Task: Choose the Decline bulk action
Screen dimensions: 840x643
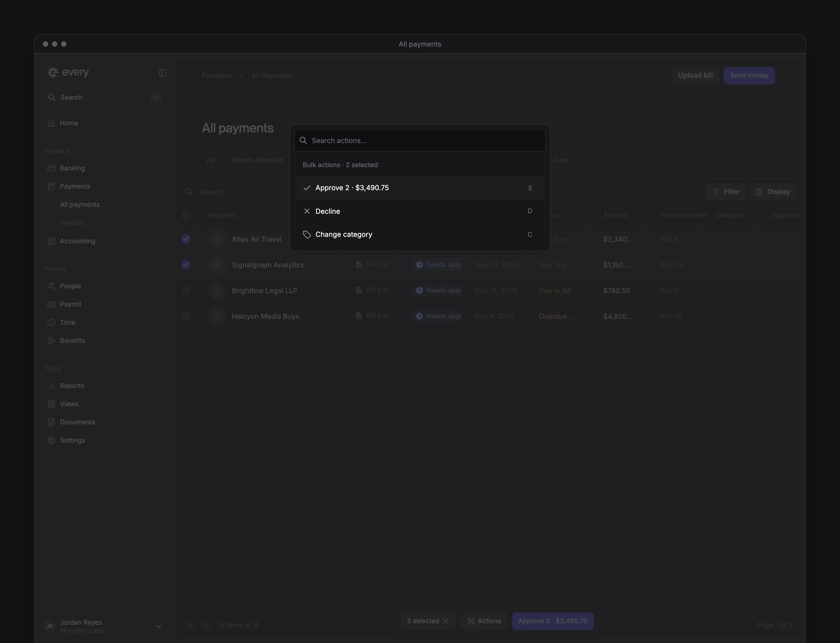Action: (420, 211)
